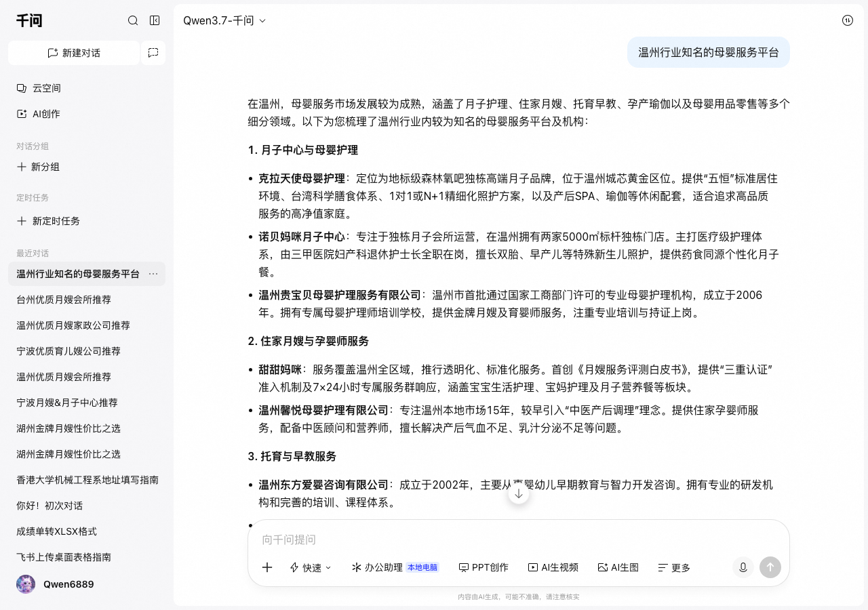The height and width of the screenshot is (610, 868).
Task: Add a new group with 新分组
Action: pyautogui.click(x=39, y=167)
